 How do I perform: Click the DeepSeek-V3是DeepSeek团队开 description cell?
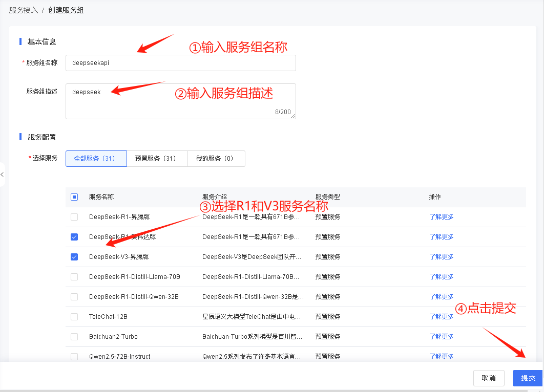coord(252,257)
